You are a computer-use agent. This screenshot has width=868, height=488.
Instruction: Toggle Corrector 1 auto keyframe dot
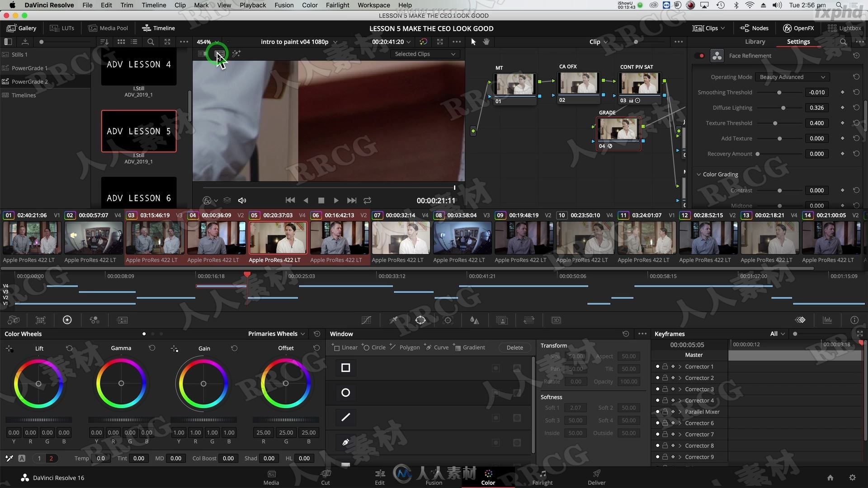[657, 366]
